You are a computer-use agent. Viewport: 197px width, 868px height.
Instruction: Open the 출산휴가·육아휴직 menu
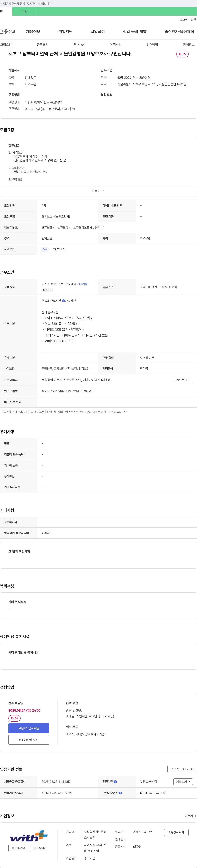click(x=179, y=32)
